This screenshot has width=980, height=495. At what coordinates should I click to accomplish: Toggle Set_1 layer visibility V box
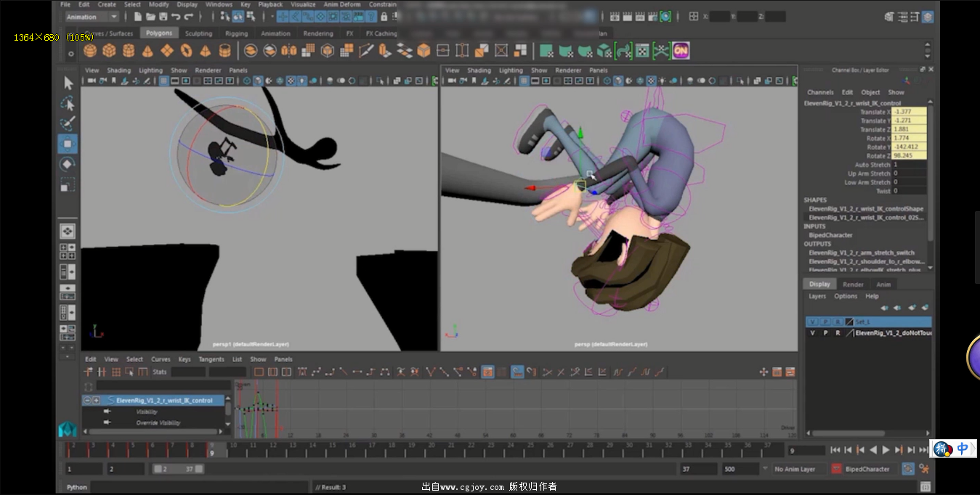[x=812, y=322]
